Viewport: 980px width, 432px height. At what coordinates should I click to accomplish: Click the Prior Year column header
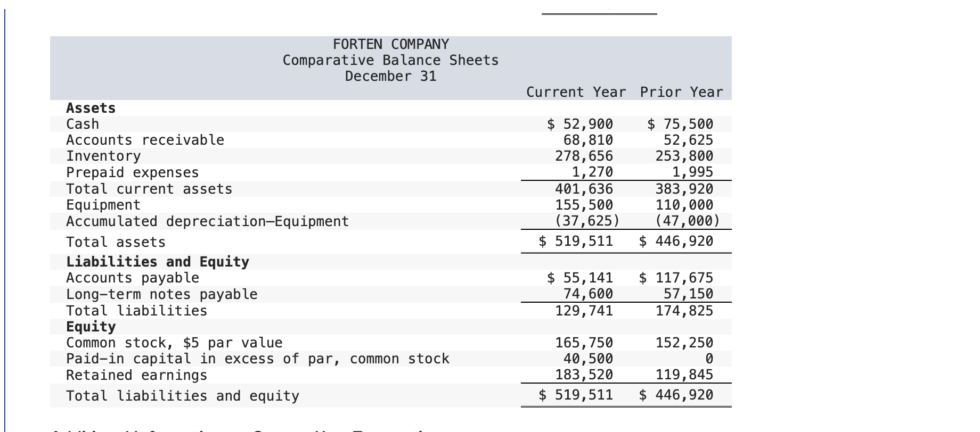point(682,92)
